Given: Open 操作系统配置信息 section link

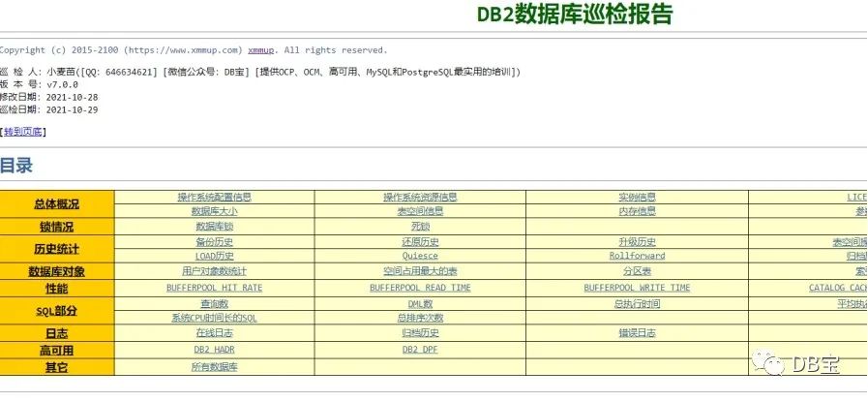Looking at the screenshot, I should pos(214,198).
